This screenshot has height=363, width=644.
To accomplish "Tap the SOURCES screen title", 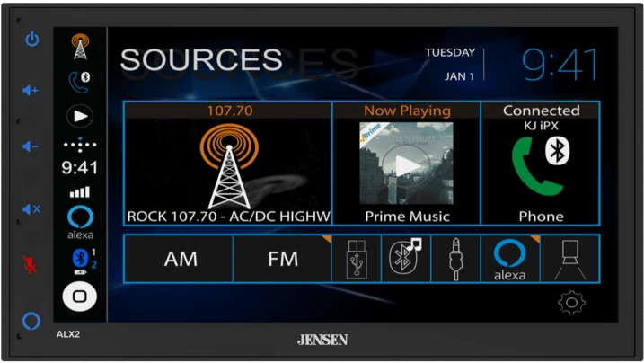I will pyautogui.click(x=201, y=60).
